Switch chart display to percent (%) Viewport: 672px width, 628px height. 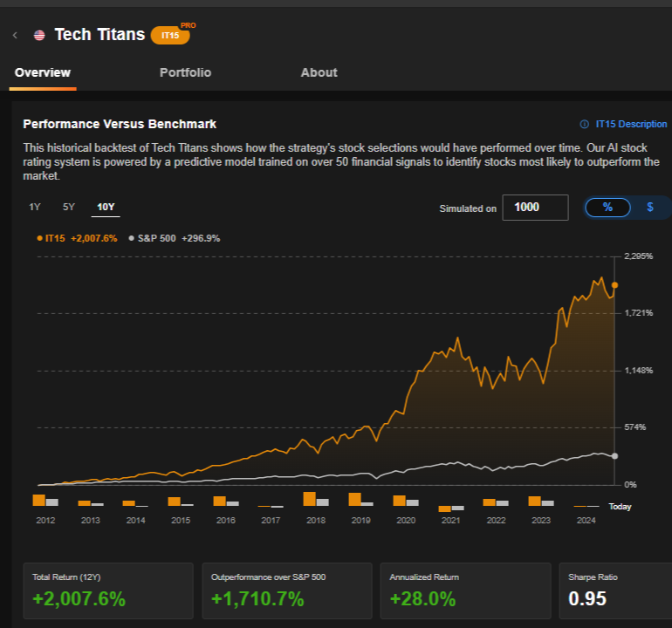[x=607, y=207]
